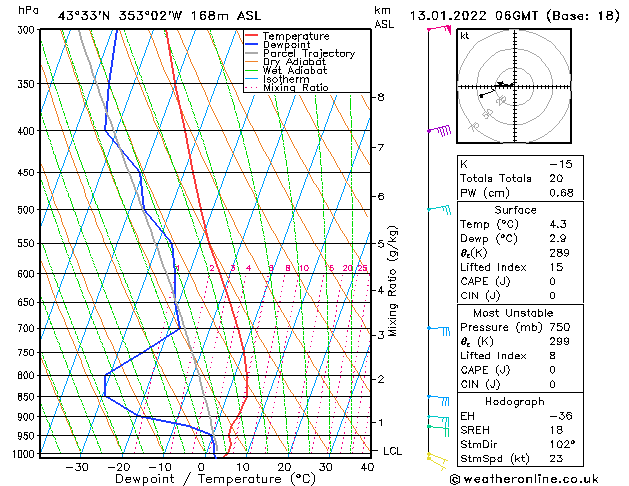Click the K index value −15
This screenshot has height=486, width=629.
pos(561,164)
